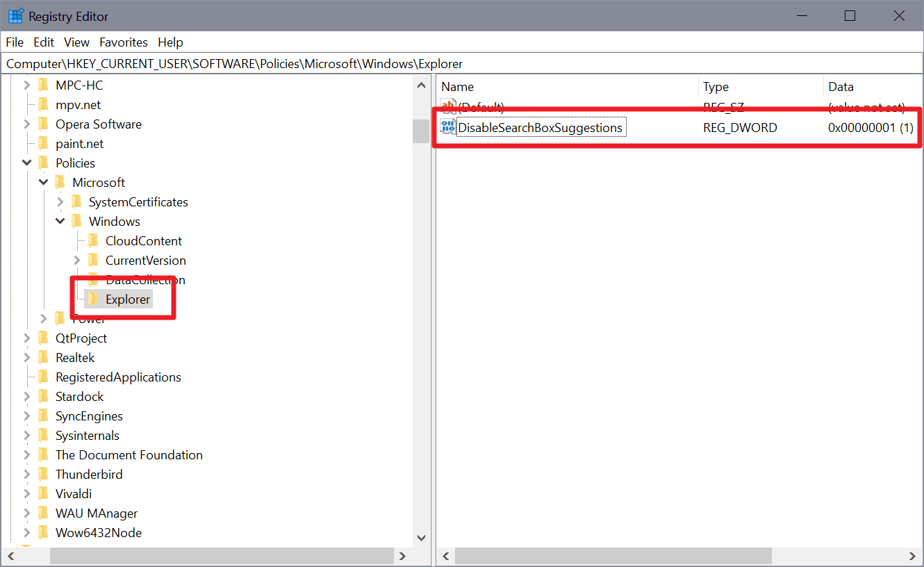Click the Policies folder icon

44,163
